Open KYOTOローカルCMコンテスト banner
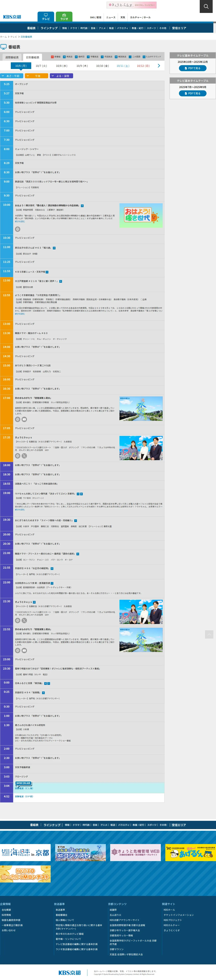The height and width of the screenshot is (980, 216). [25, 874]
